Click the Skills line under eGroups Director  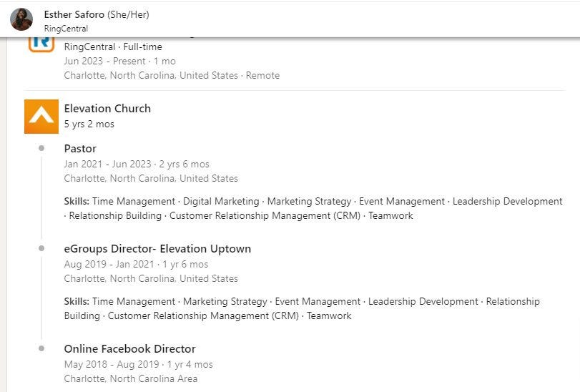pos(302,308)
